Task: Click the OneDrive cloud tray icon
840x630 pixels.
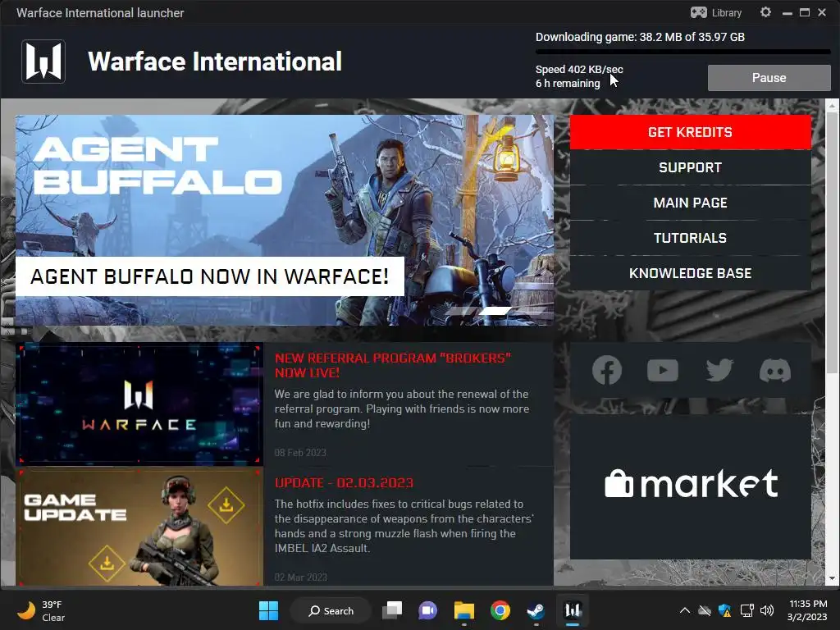Action: [705, 610]
